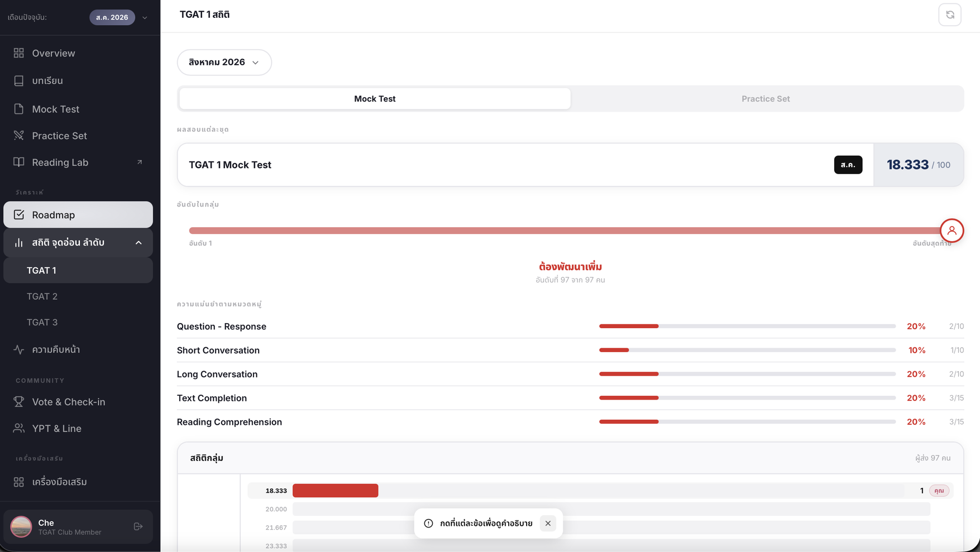The width and height of the screenshot is (980, 552).
Task: Click the บทเรียน book icon
Action: pyautogui.click(x=19, y=81)
